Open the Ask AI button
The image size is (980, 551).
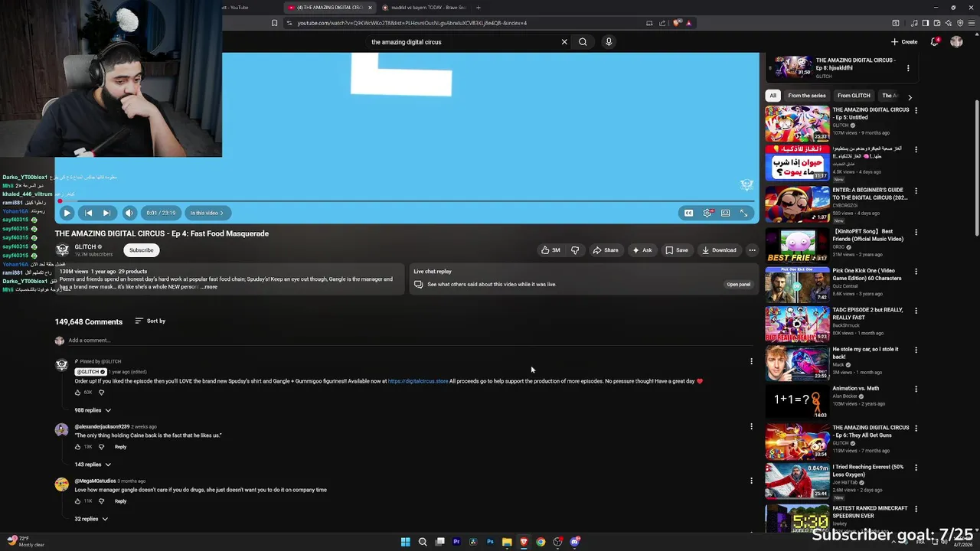pos(642,250)
